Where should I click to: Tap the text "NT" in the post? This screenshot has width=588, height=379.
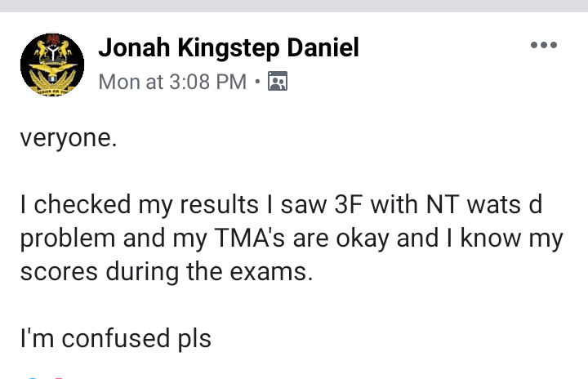[443, 204]
